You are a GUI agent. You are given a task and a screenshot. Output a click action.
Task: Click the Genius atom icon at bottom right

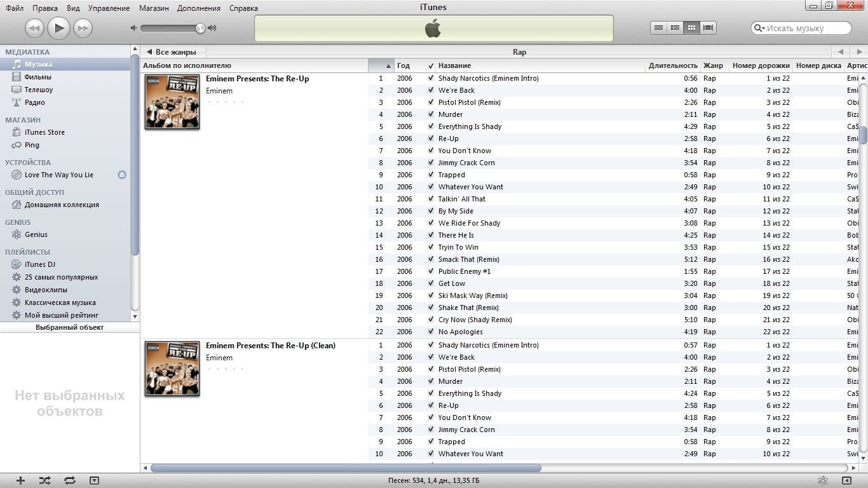coord(822,481)
